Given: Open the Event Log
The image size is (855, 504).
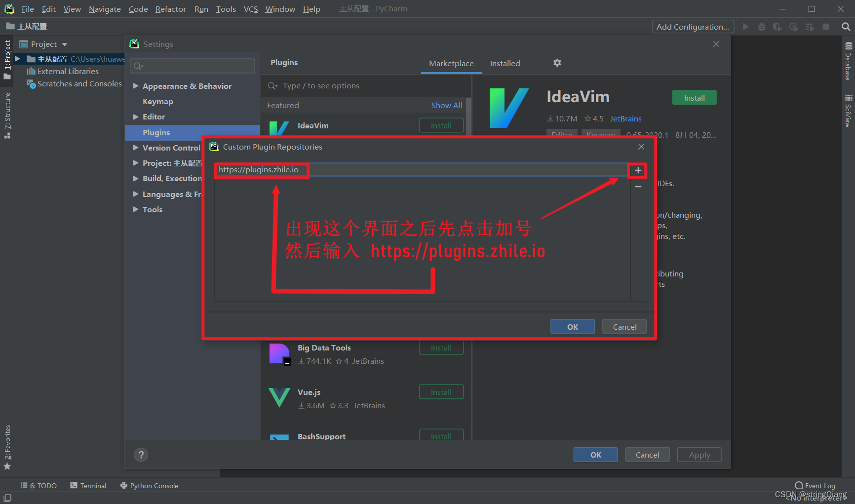Looking at the screenshot, I should (815, 486).
